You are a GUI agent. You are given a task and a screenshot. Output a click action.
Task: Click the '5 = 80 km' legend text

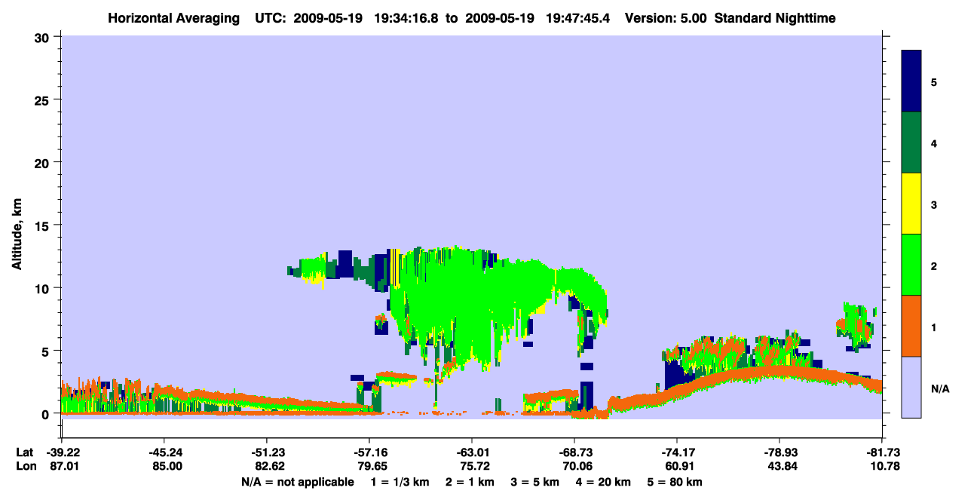tap(675, 482)
